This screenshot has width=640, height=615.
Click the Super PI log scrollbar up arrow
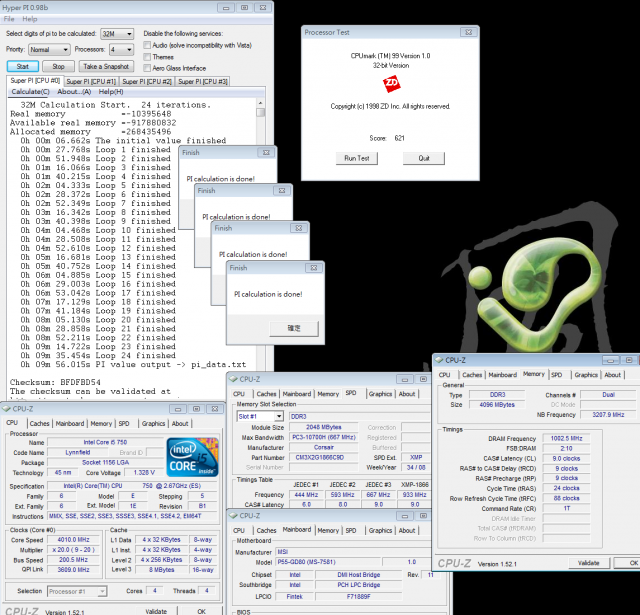point(260,103)
